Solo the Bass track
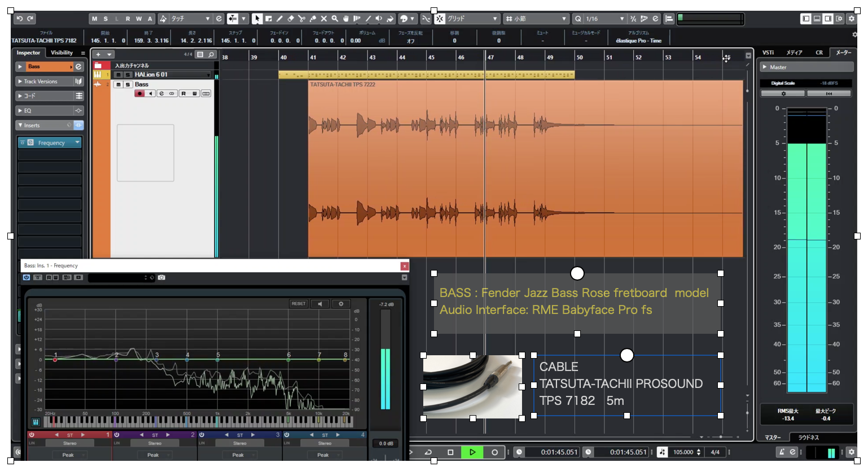This screenshot has width=868, height=471. pos(128,84)
